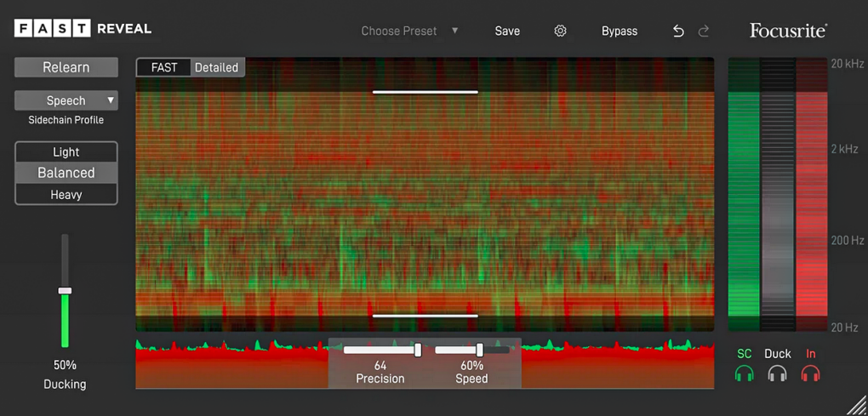868x416 pixels.
Task: Toggle the Bypass button
Action: [x=620, y=31]
